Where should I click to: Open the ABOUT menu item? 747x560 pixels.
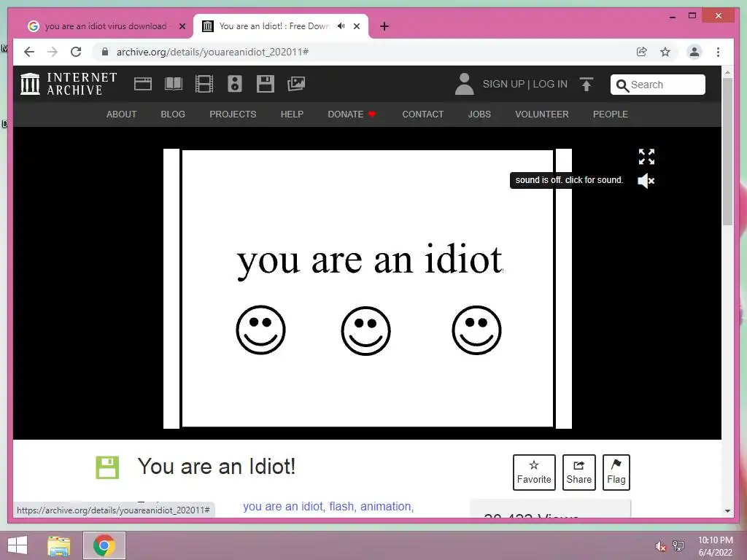coord(122,114)
